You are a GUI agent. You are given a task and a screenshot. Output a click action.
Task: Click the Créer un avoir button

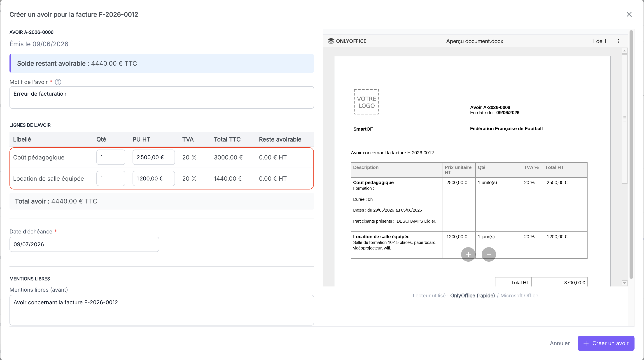pyautogui.click(x=606, y=343)
